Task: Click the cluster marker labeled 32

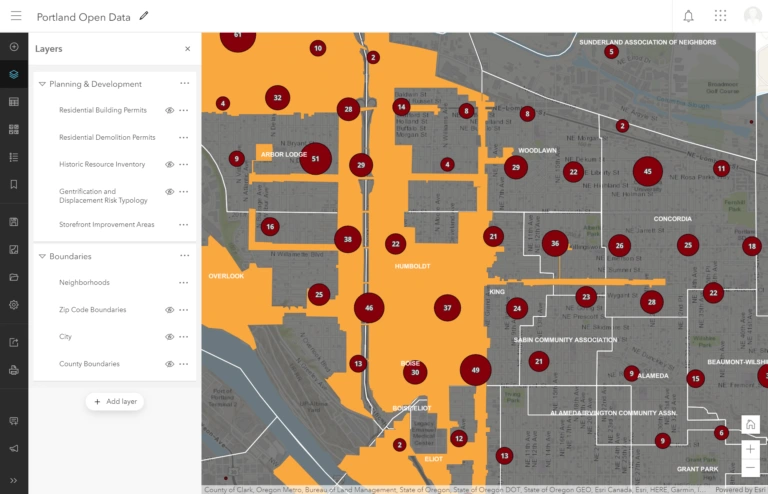Action: coord(277,98)
